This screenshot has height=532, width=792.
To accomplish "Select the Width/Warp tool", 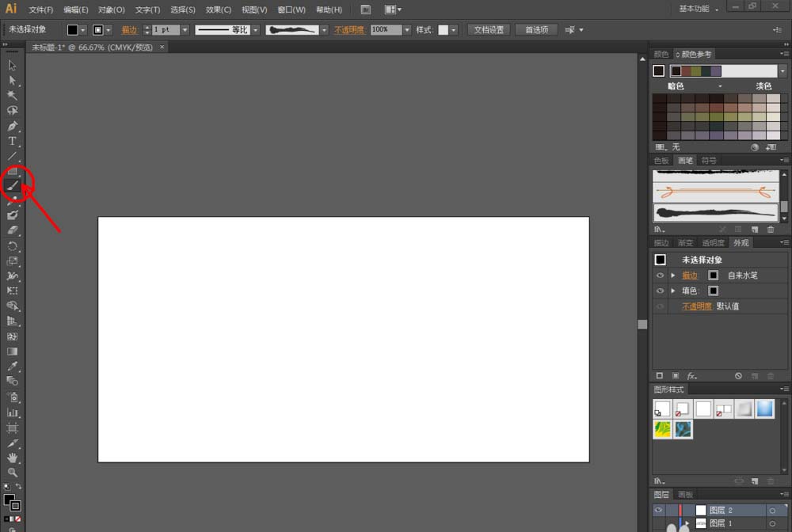I will click(12, 275).
